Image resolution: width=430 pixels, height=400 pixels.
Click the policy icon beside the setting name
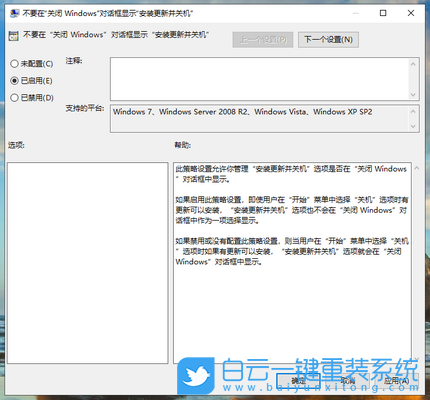tap(14, 36)
